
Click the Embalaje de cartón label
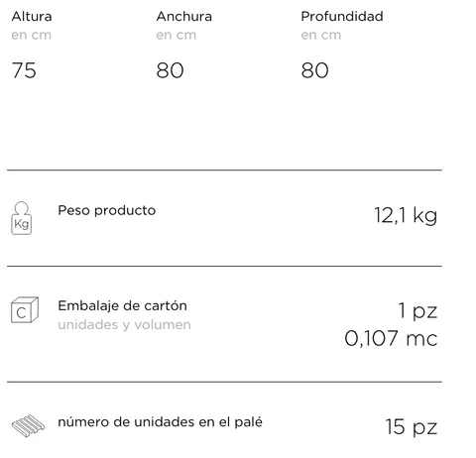(x=123, y=305)
